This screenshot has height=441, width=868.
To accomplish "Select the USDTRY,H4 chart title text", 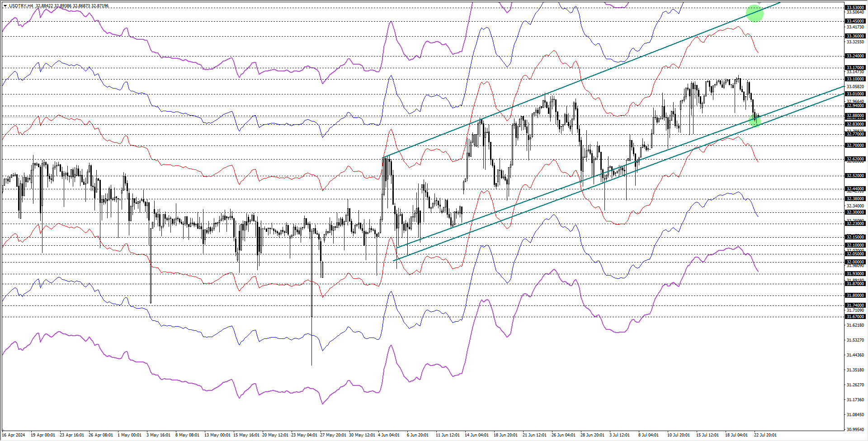I will click(21, 6).
